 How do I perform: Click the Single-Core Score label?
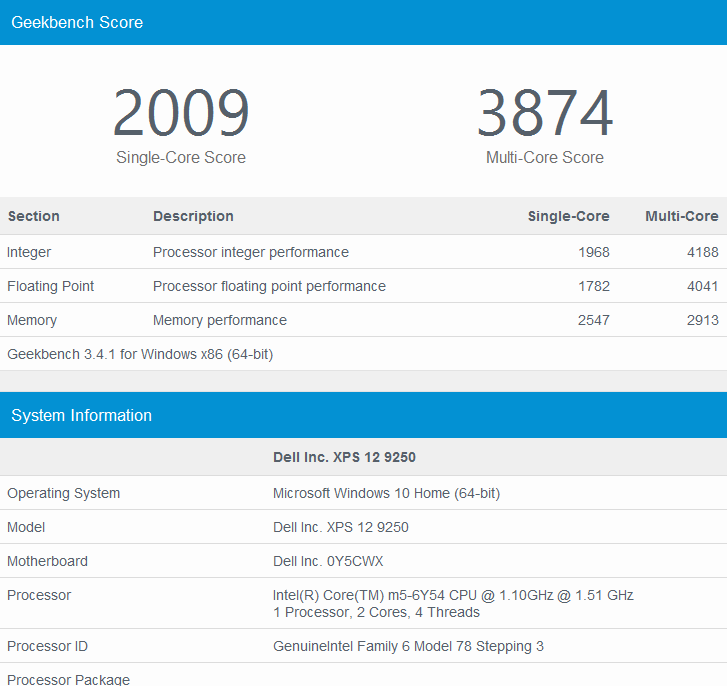pos(181,158)
